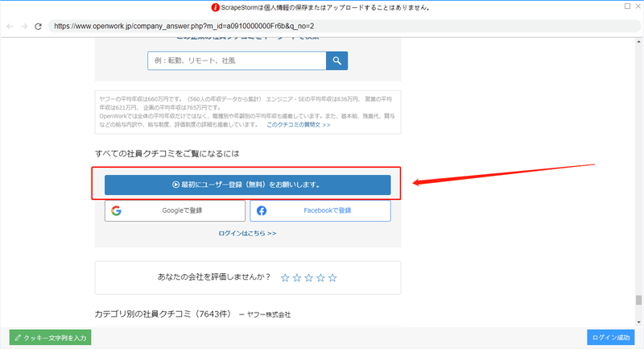
Task: Click the ヤフー株式会社 company name text
Action: (x=269, y=315)
